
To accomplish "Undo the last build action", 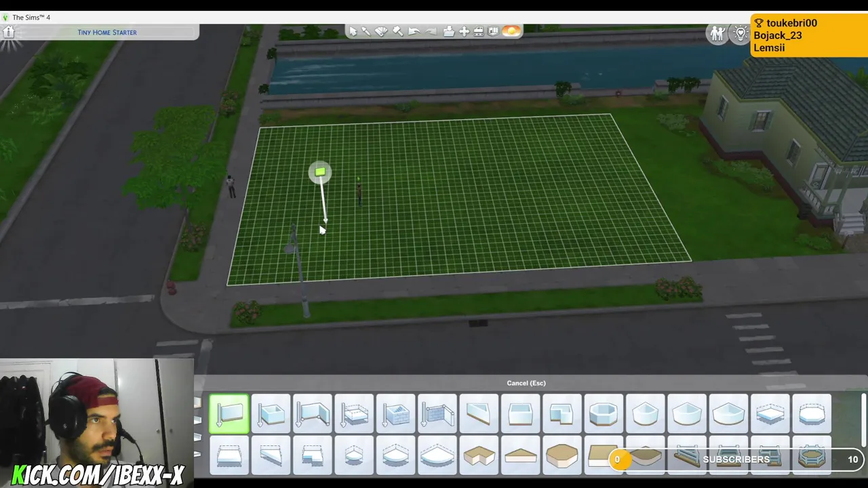I will [414, 31].
